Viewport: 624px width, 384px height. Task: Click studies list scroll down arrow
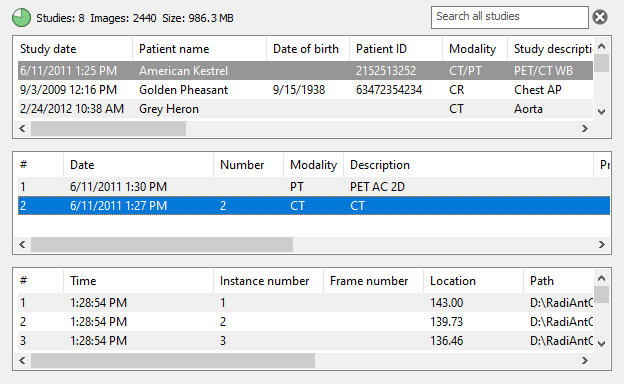pyautogui.click(x=602, y=112)
